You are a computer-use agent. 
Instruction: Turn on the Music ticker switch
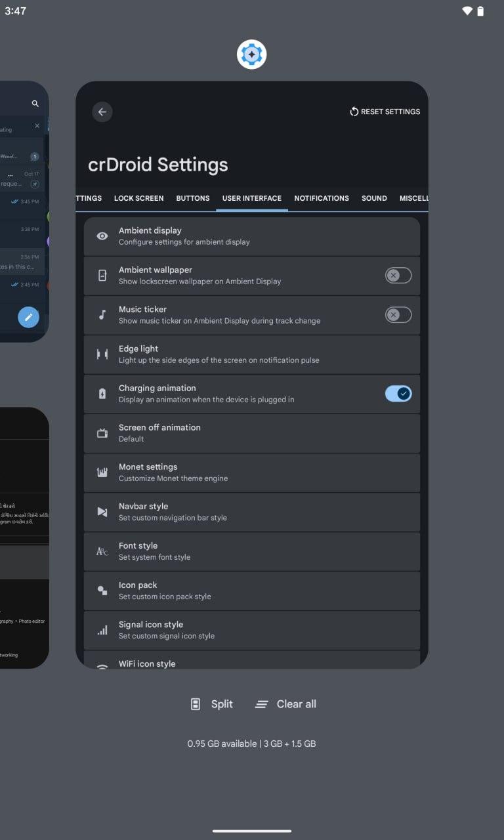(398, 315)
